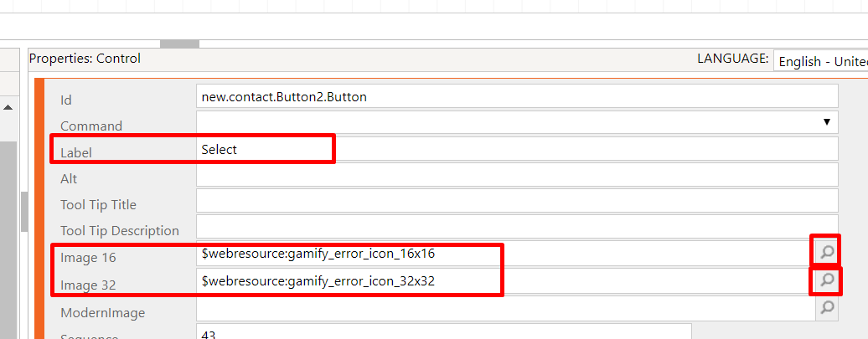Open web resource lookup for Image 32
This screenshot has height=339, width=868.
pos(826,280)
